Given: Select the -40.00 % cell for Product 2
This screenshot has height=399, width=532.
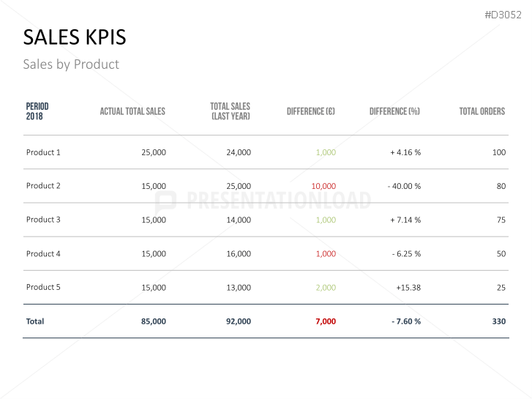Looking at the screenshot, I should tap(404, 186).
